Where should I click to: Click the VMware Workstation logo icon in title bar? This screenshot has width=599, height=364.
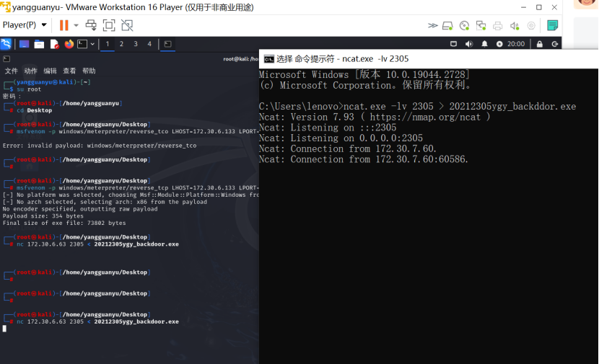tap(5, 7)
